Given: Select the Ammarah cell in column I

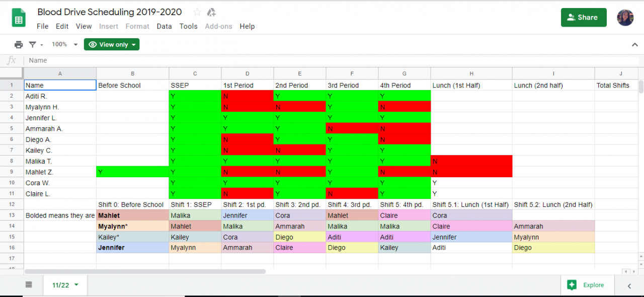Looking at the screenshot, I should tap(553, 226).
